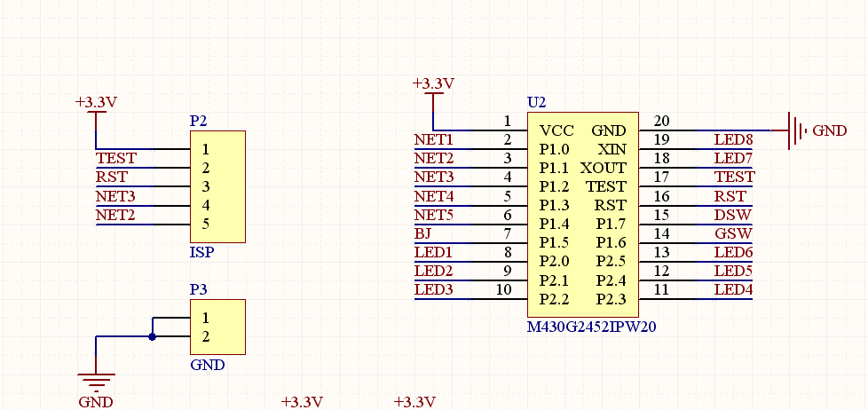Click the XOUT pin name inside U2

[604, 168]
